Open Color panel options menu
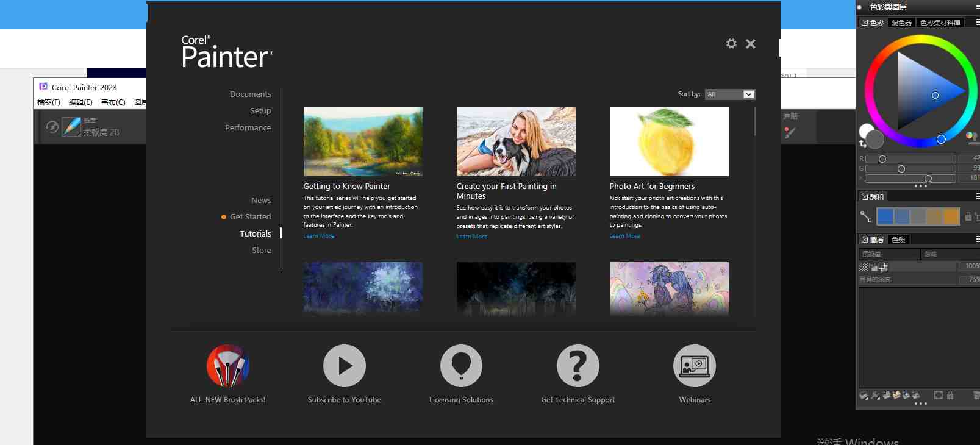The height and width of the screenshot is (445, 980). (977, 23)
